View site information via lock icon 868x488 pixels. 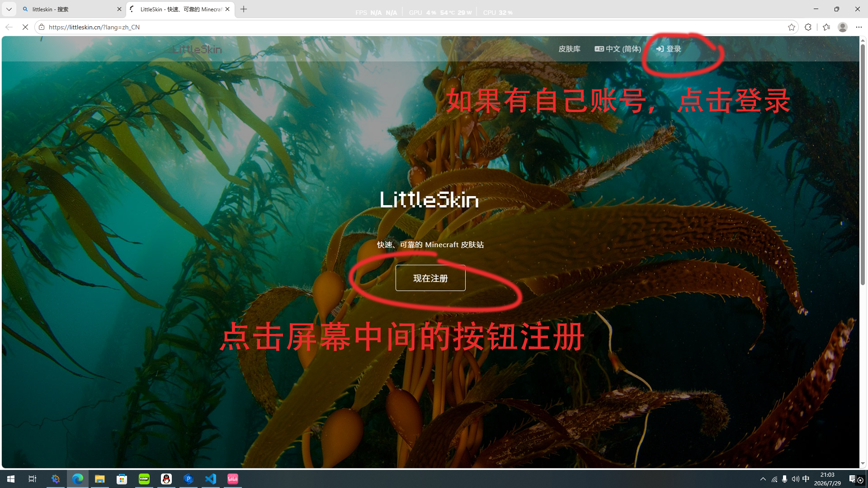42,27
